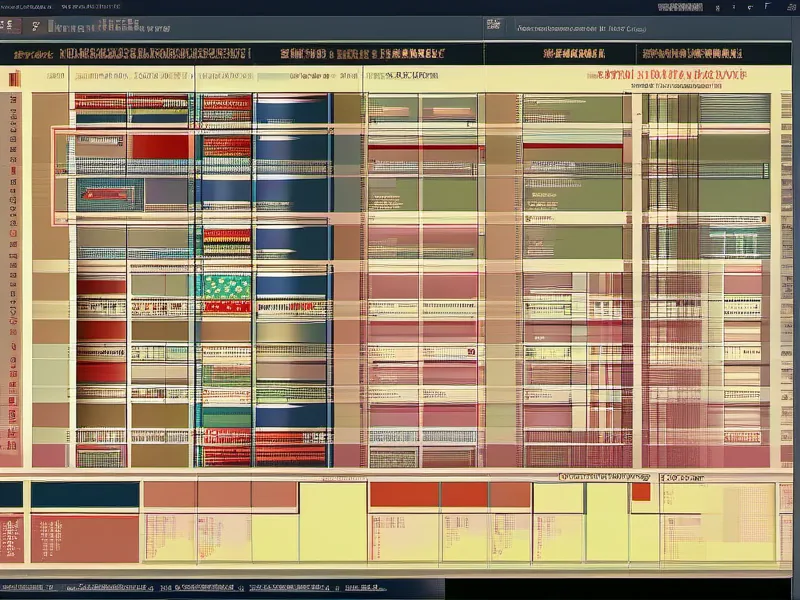Click the red label inside the teal grid cell
The height and width of the screenshot is (600, 800).
point(108,193)
